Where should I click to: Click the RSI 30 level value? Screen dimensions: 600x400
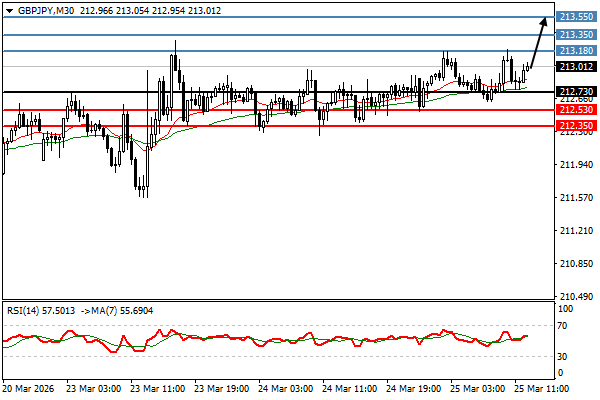(x=564, y=356)
